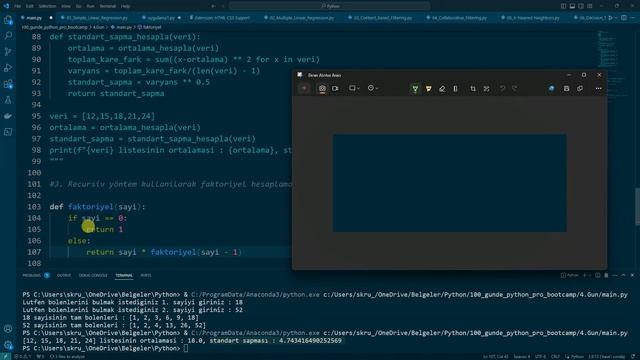Click the customize layout icon

click(x=590, y=6)
